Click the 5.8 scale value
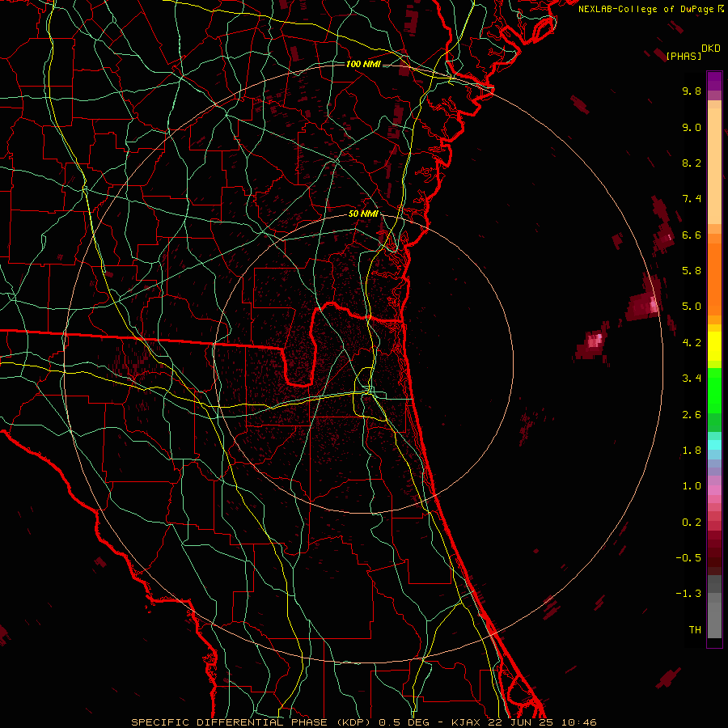The height and width of the screenshot is (728, 728). (x=692, y=271)
